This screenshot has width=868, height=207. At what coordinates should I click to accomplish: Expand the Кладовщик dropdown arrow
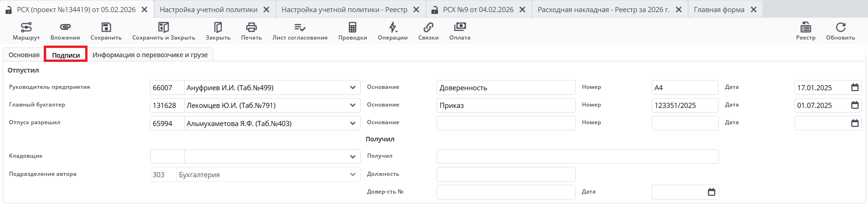[353, 157]
